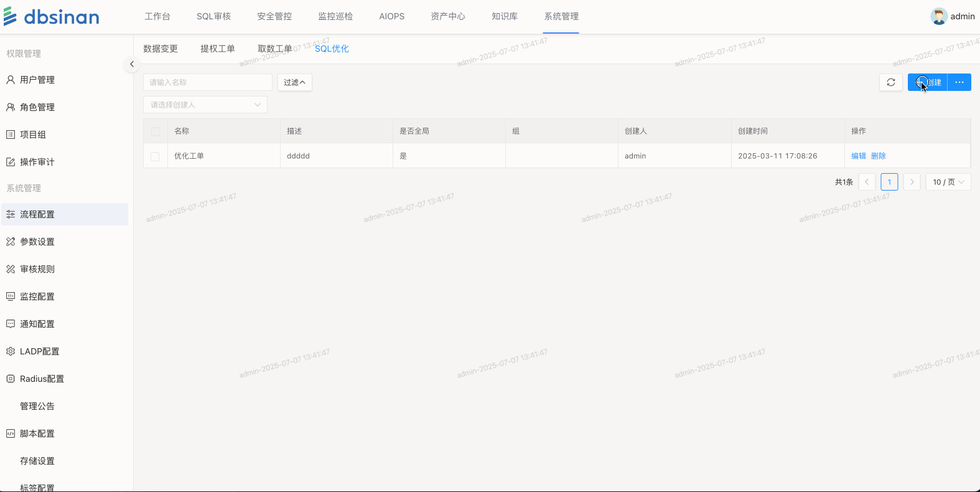This screenshot has width=980, height=492.
Task: Open the more actions ellipsis button
Action: click(x=959, y=82)
